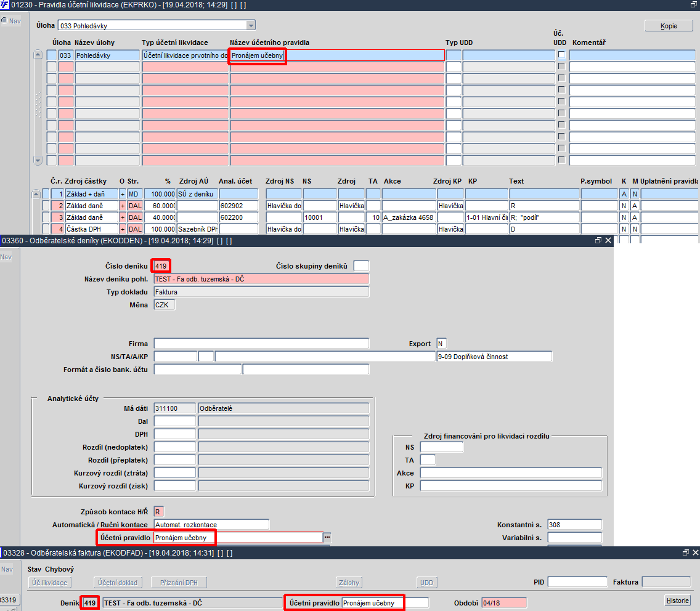Screen dimensions: 700x611
Task: Click the Zálohy button
Action: click(x=349, y=583)
